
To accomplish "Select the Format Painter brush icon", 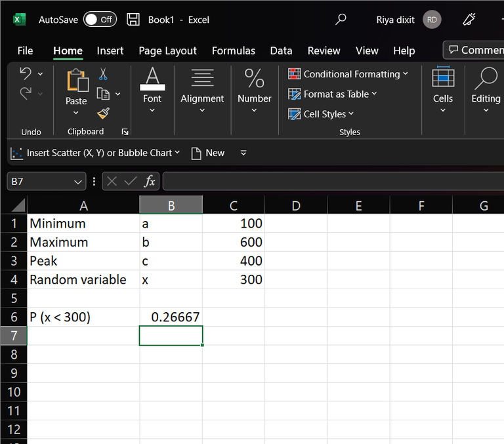I will click(103, 113).
